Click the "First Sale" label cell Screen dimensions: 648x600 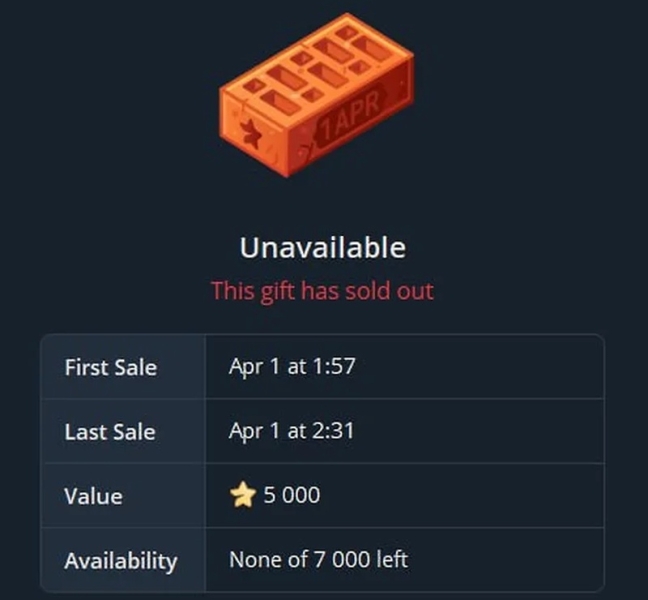tap(111, 367)
